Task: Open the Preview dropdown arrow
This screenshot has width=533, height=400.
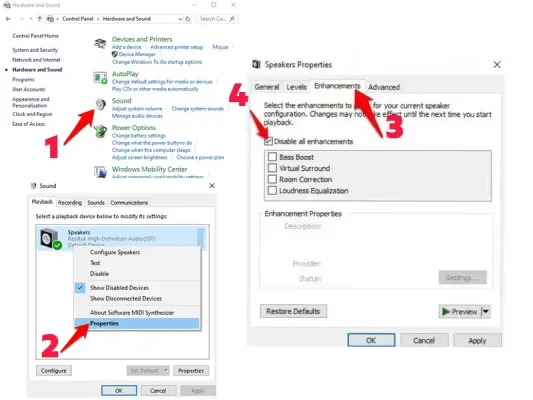Action: click(x=486, y=311)
